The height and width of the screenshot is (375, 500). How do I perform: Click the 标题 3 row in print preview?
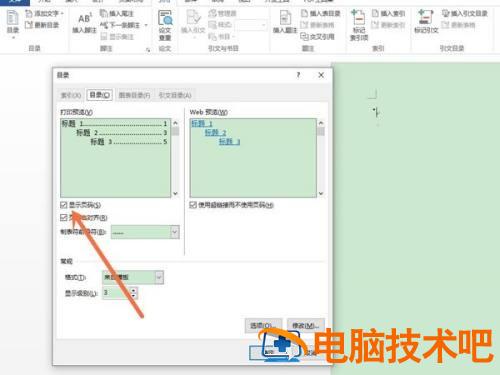coord(128,142)
